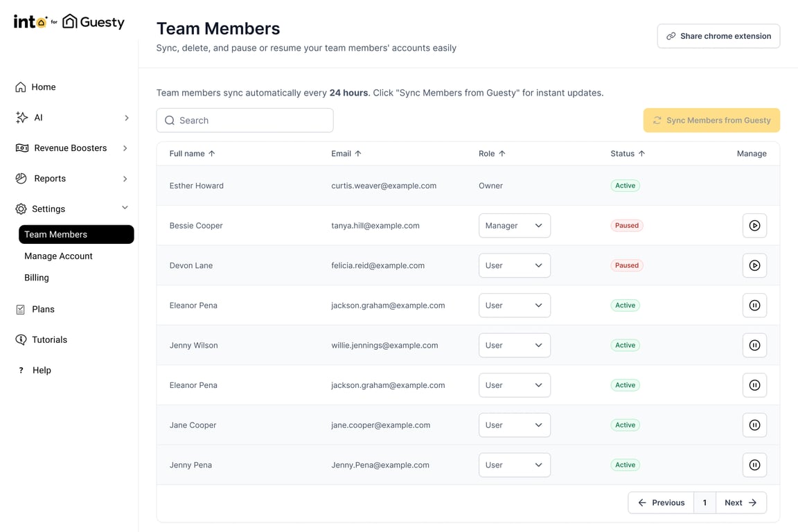Open Billing page
This screenshot has width=798, height=532.
coord(37,278)
